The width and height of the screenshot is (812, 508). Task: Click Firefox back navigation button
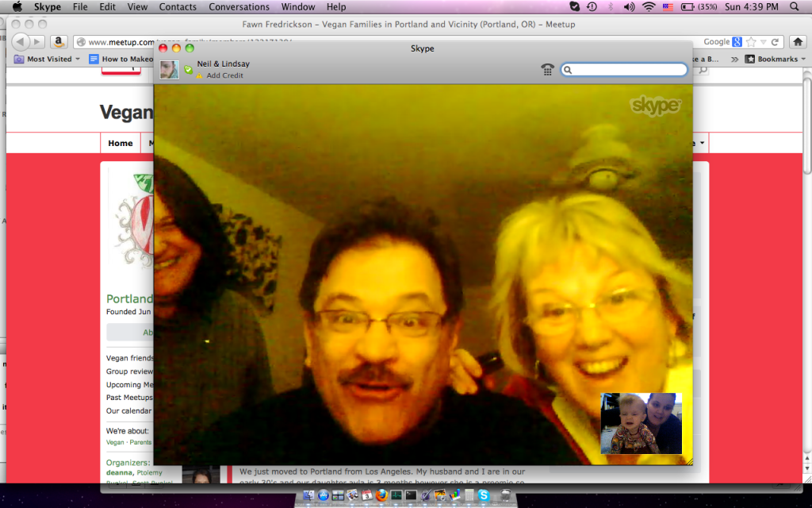pos(20,41)
